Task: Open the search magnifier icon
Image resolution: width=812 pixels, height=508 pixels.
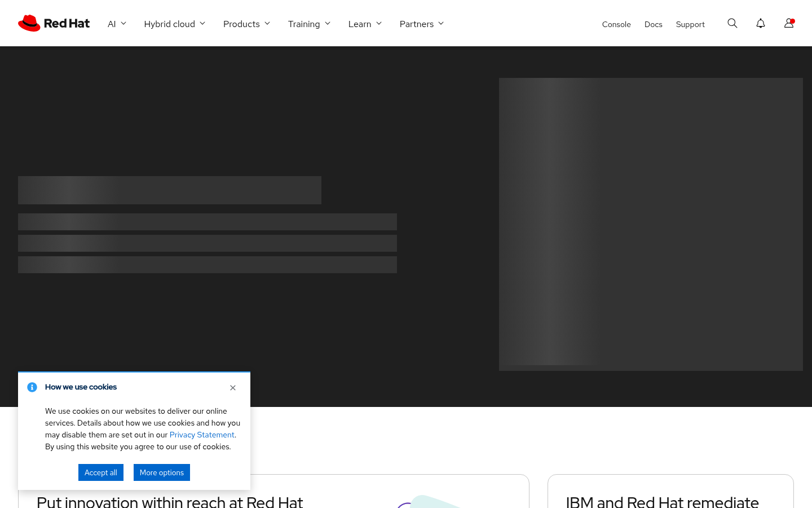Action: [732, 23]
